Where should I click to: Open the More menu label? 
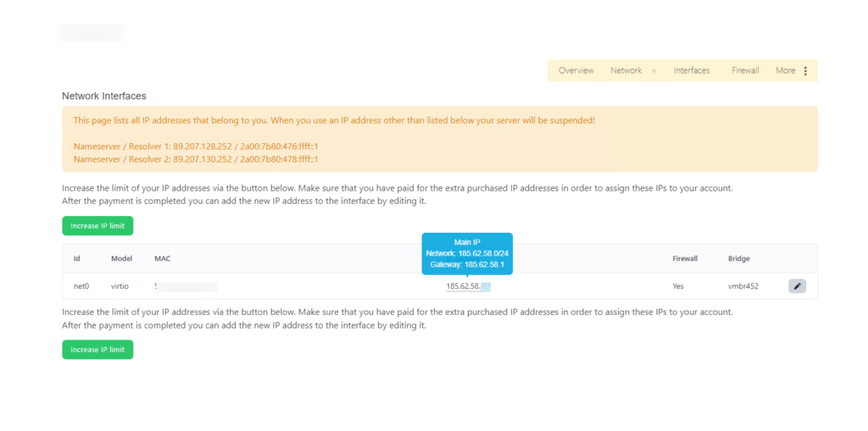pyautogui.click(x=785, y=70)
